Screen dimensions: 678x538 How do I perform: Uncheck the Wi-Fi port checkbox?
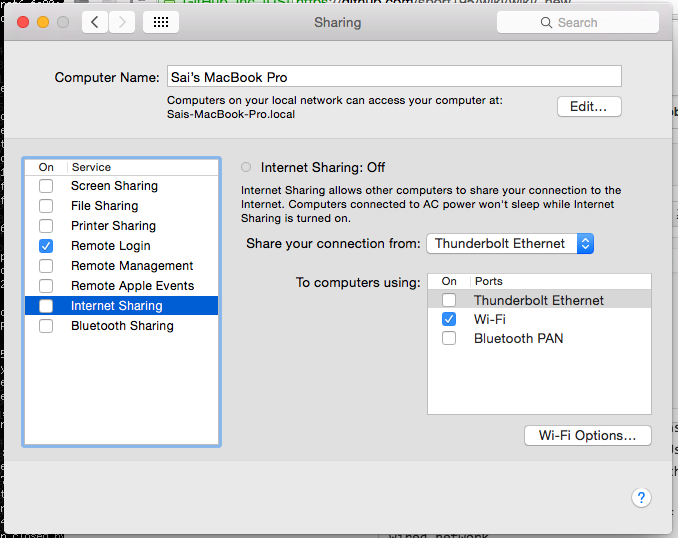pos(449,319)
